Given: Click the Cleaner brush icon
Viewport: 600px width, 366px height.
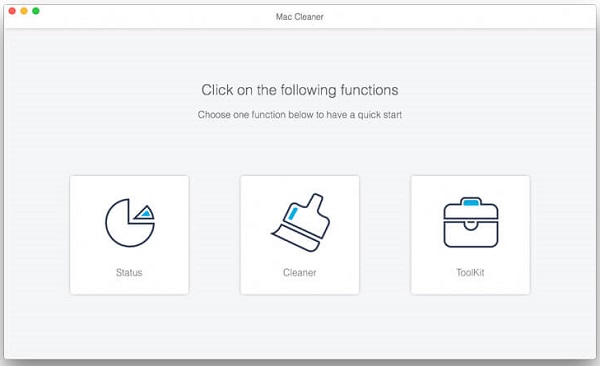Looking at the screenshot, I should [301, 222].
